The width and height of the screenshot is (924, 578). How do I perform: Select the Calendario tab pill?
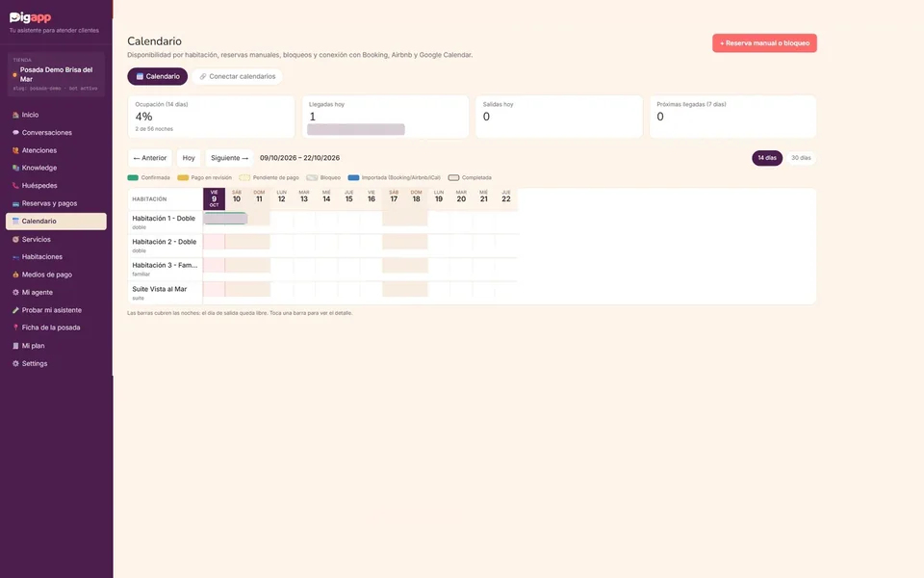[157, 77]
